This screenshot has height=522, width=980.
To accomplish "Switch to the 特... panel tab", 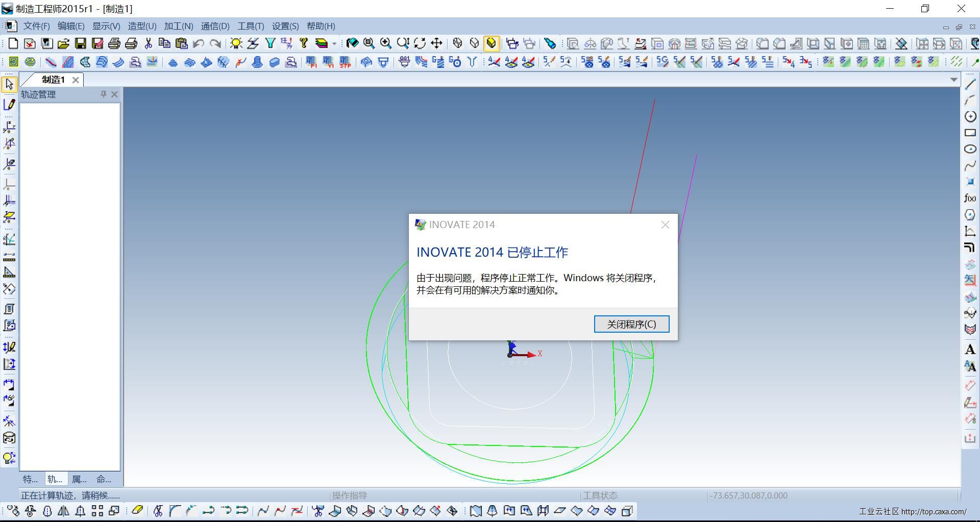I will (x=30, y=479).
